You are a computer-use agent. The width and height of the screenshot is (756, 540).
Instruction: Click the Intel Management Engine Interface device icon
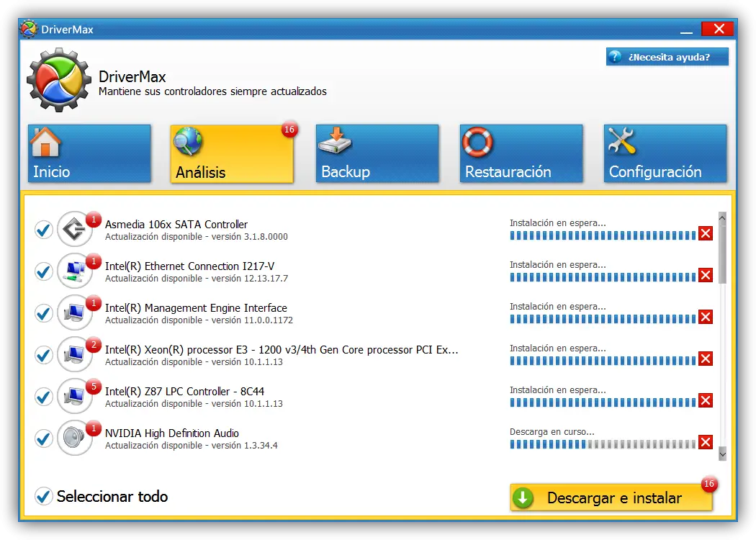pyautogui.click(x=75, y=312)
